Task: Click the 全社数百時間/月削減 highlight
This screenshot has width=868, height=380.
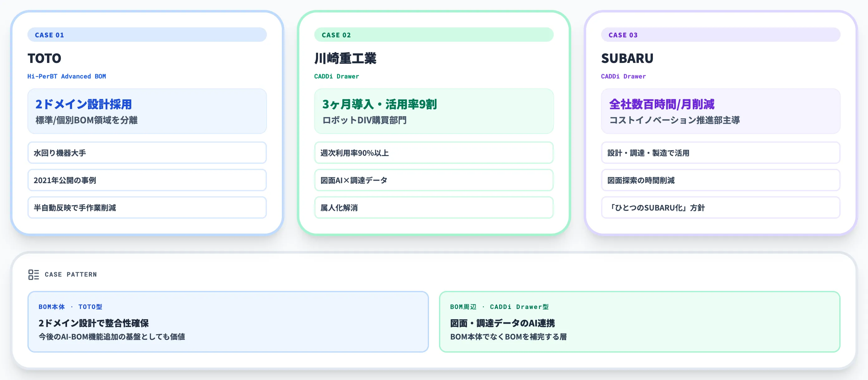Action: pyautogui.click(x=662, y=104)
